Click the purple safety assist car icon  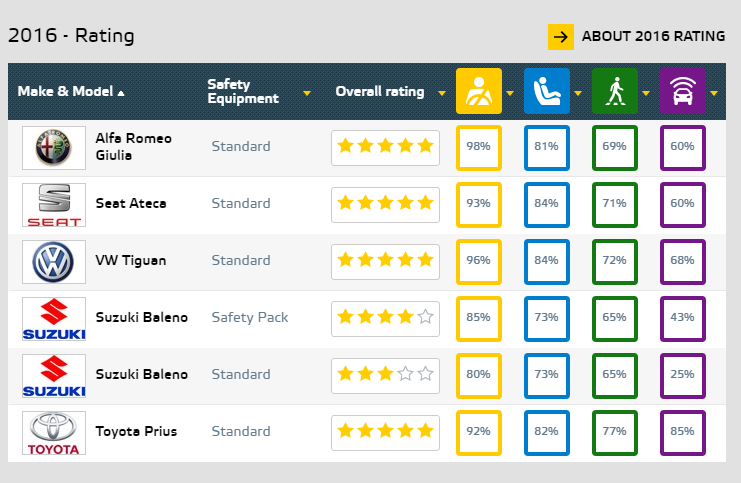(x=683, y=92)
